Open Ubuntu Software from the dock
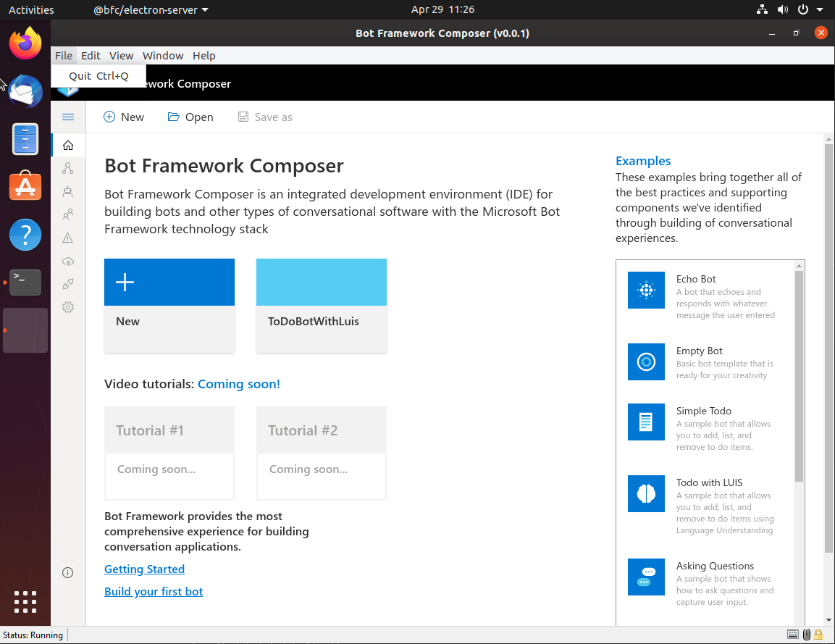 pos(25,186)
